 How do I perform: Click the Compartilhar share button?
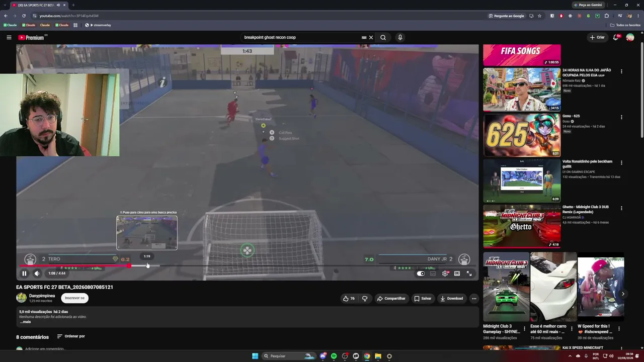[391, 298]
